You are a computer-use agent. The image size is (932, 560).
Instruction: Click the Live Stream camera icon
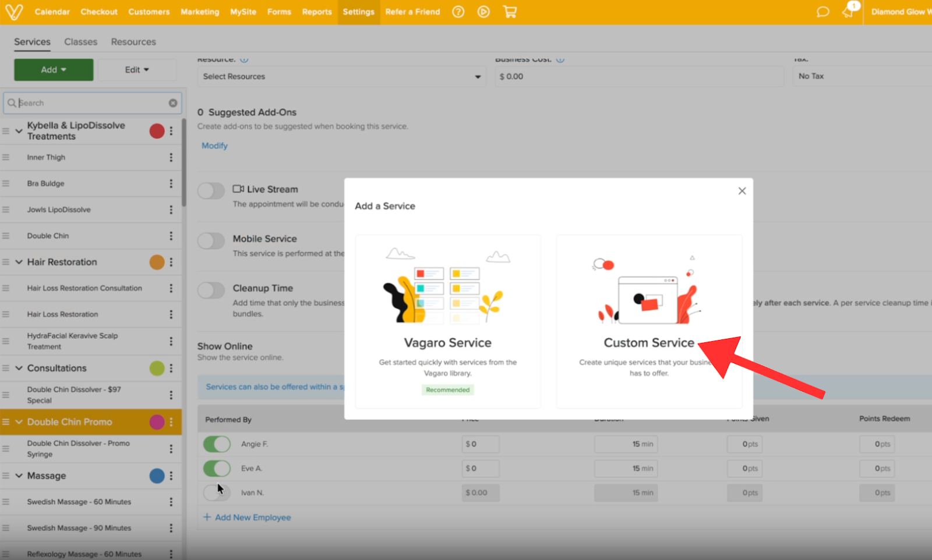tap(238, 189)
